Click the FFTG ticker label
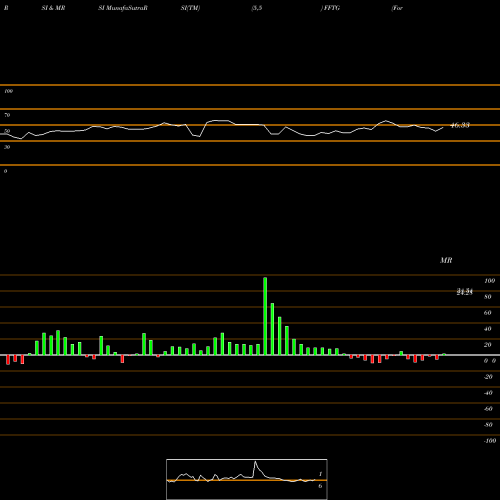Viewport: 500px width, 500px height. (331, 8)
